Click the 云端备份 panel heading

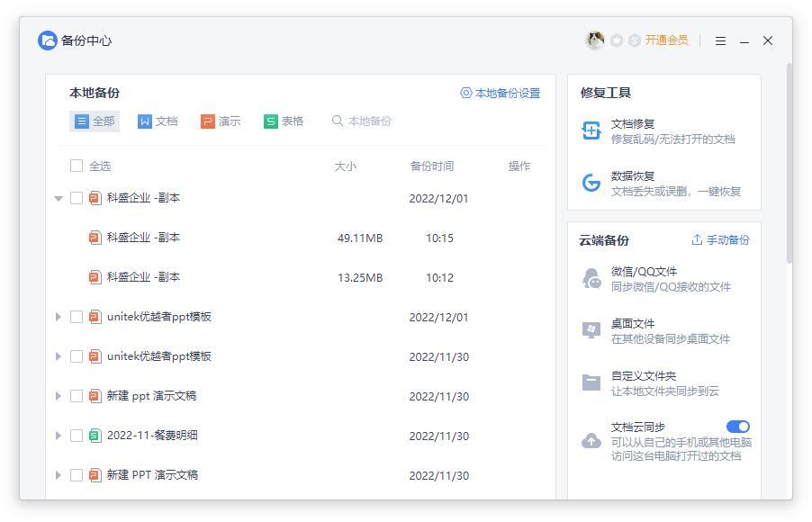[604, 240]
